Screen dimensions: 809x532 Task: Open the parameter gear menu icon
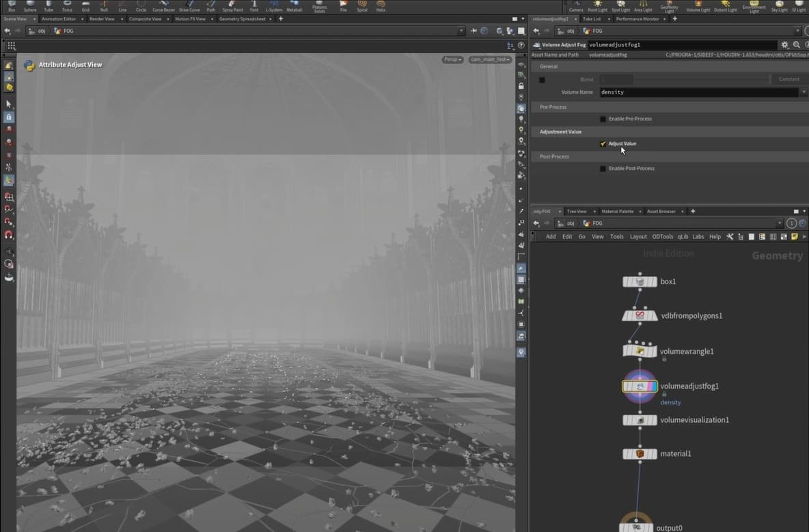point(784,44)
